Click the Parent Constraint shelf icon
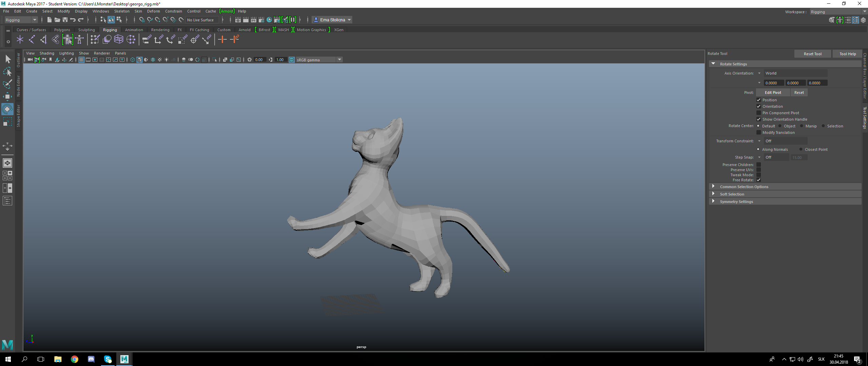 coord(146,40)
